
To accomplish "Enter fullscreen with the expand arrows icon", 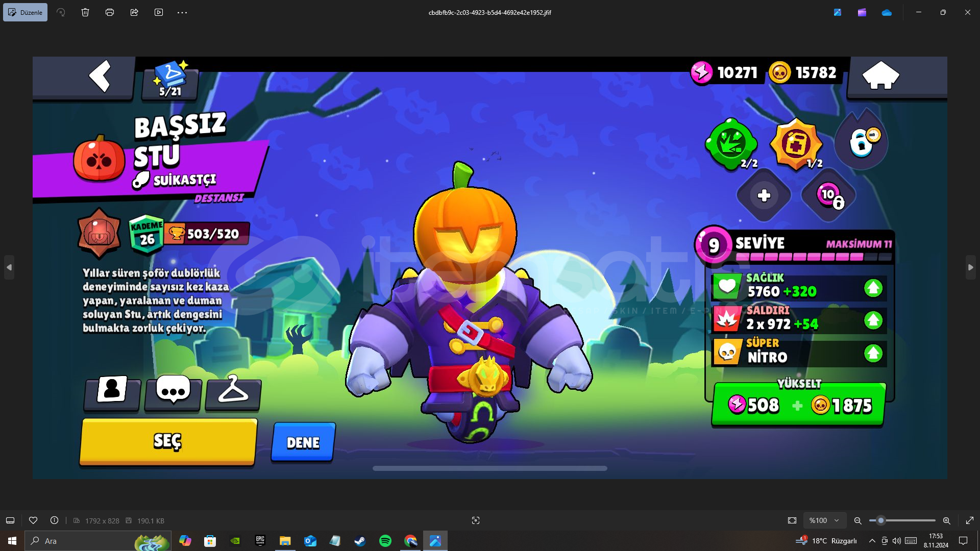I will pyautogui.click(x=970, y=520).
